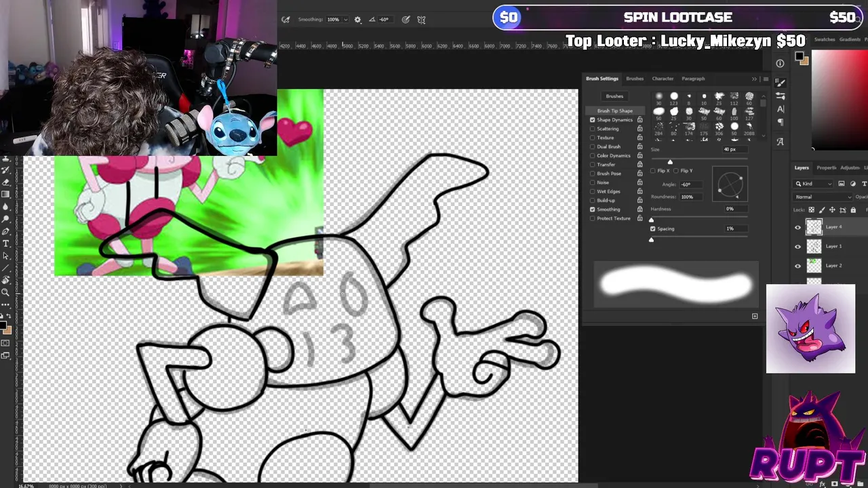Screen dimensions: 868x488
Task: Filter layers by pixel layers icon
Action: point(842,184)
